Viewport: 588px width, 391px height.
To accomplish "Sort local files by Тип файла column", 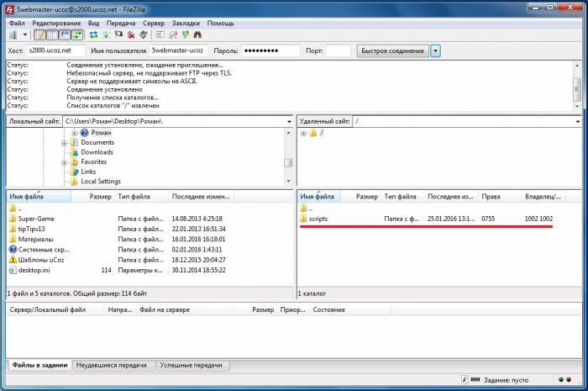I will point(141,196).
